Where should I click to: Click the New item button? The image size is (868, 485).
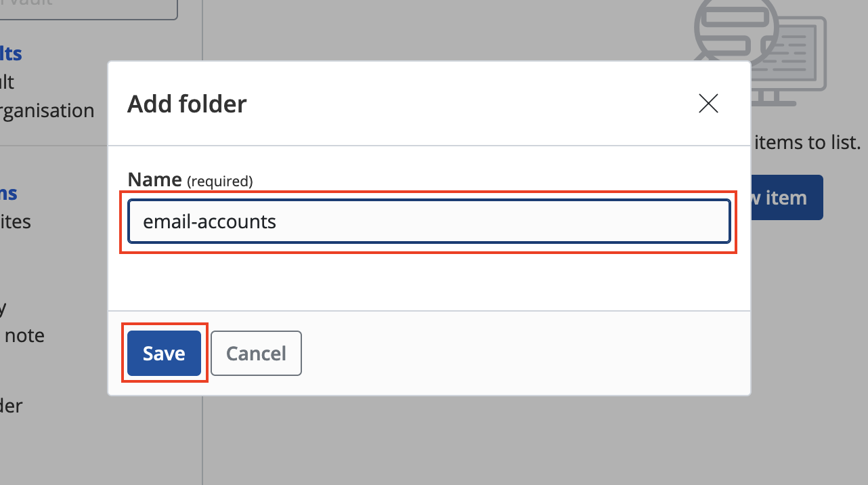click(785, 197)
